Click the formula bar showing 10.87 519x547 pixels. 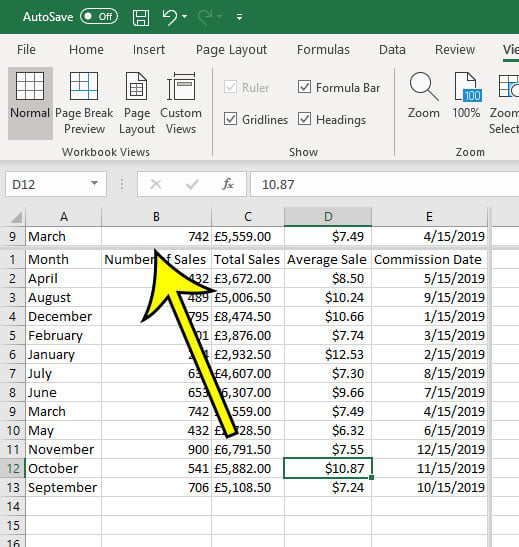(x=385, y=184)
